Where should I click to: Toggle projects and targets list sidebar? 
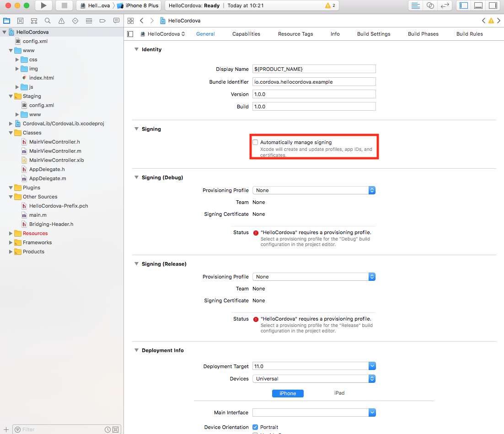coord(130,34)
